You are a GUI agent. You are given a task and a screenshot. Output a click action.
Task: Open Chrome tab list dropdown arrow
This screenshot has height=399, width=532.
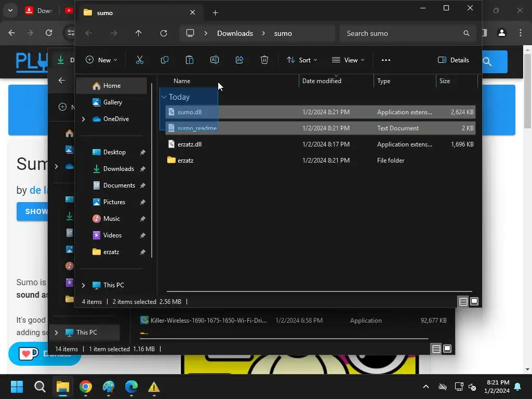(x=10, y=10)
